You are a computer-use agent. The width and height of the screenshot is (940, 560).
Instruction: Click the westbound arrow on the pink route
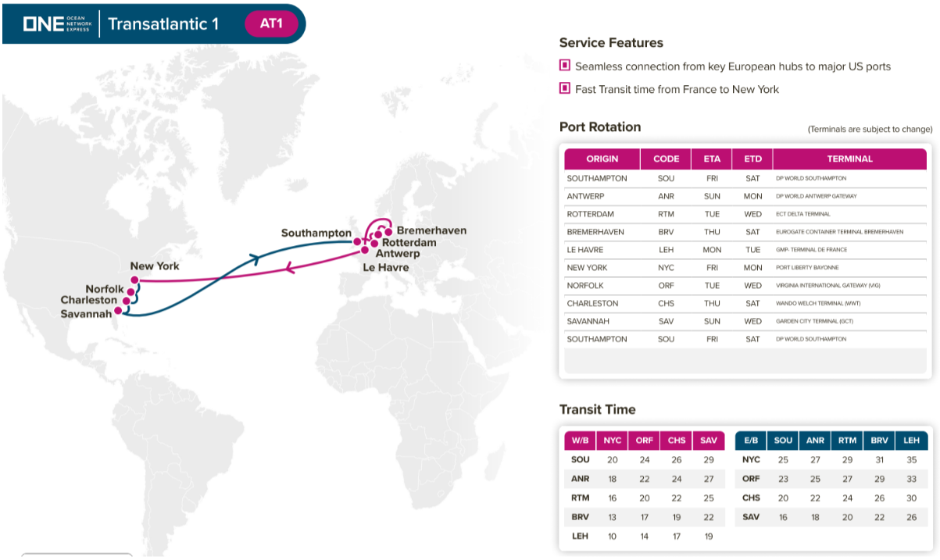pos(288,269)
